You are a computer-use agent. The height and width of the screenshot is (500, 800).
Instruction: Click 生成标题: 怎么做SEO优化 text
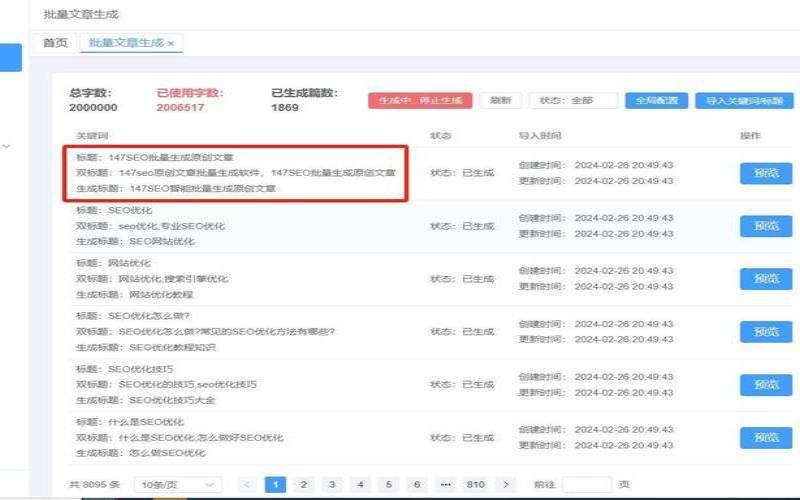(x=140, y=453)
